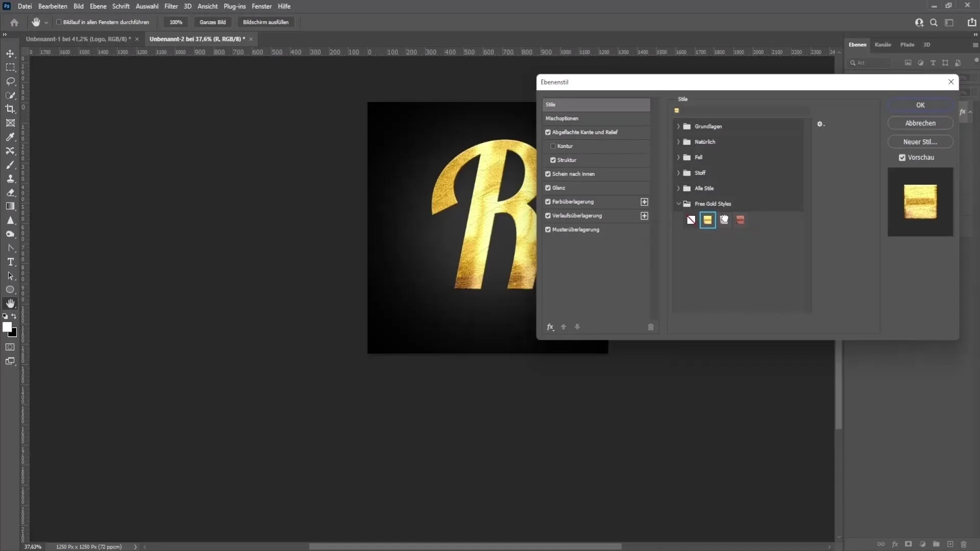Expand the Alle Stile folder
This screenshot has width=980, height=551.
pos(678,188)
